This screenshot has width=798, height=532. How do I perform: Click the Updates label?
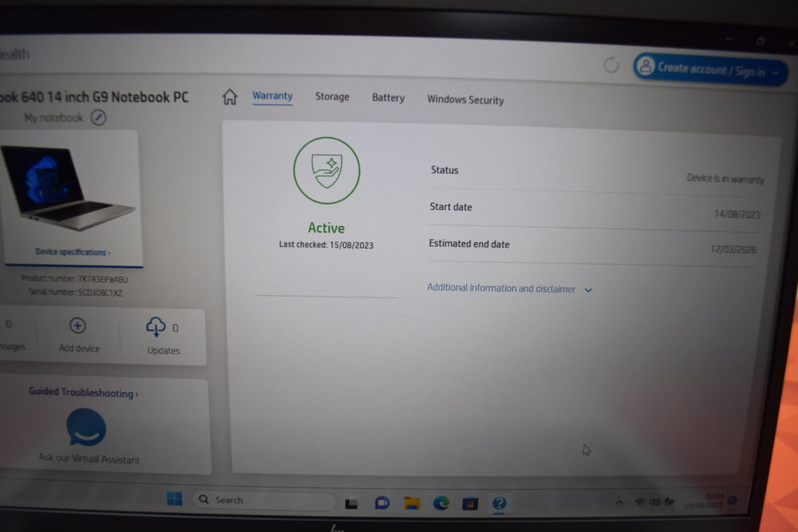pyautogui.click(x=164, y=350)
